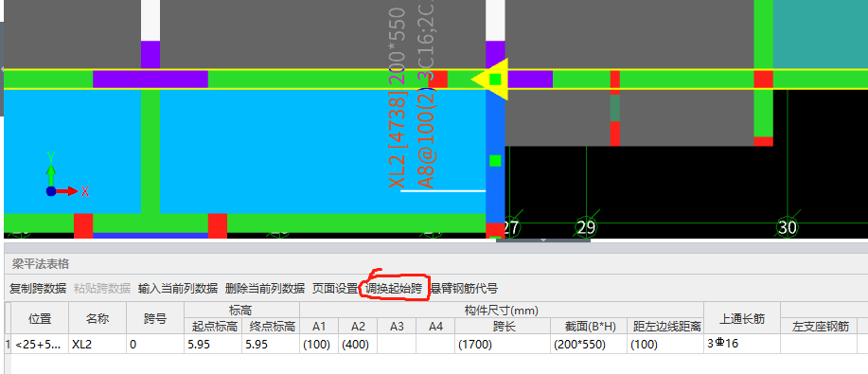868x374 pixels.
Task: Click 调换起始跨 button
Action: coord(394,288)
